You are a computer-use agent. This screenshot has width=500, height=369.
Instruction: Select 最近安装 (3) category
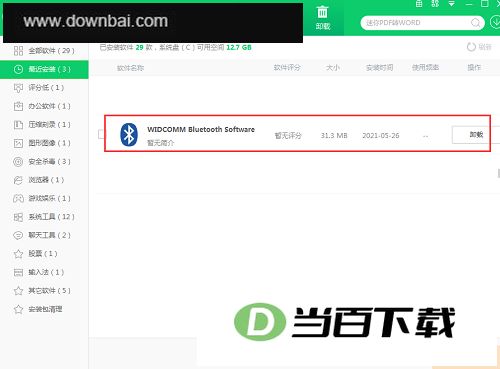tap(44, 69)
